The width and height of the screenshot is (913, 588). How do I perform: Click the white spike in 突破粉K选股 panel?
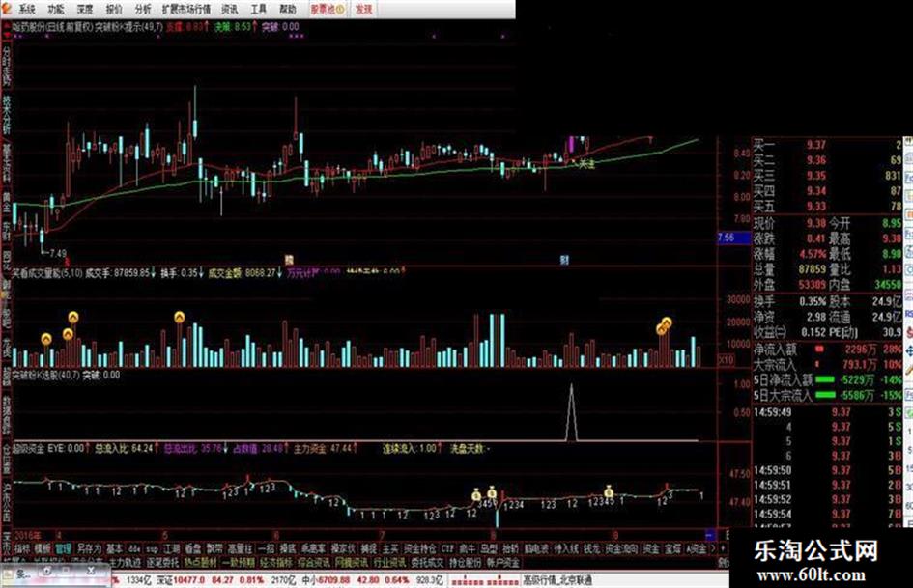(x=571, y=411)
